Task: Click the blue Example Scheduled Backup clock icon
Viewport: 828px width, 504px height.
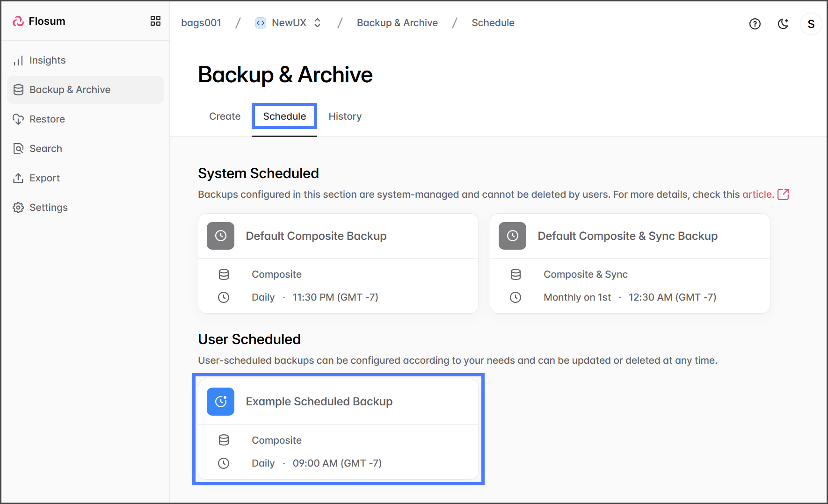Action: (220, 402)
